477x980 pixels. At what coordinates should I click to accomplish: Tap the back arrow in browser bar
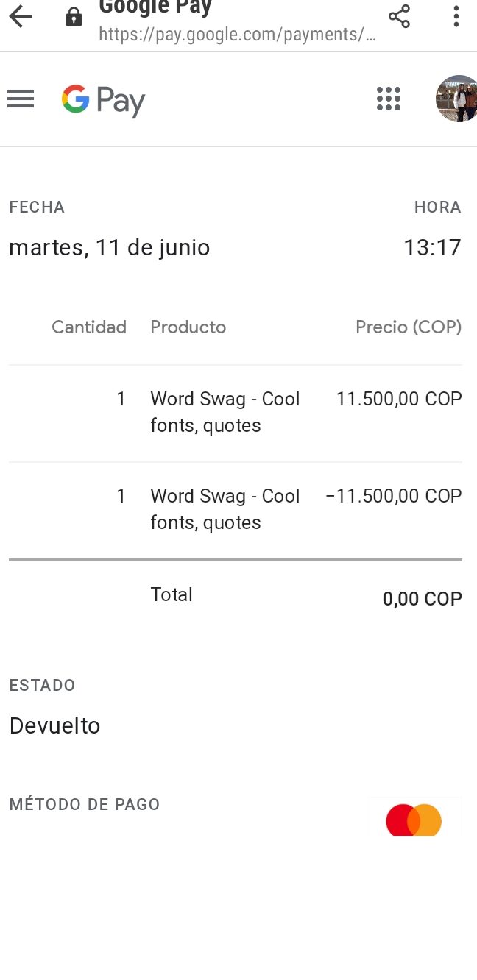coord(21,17)
